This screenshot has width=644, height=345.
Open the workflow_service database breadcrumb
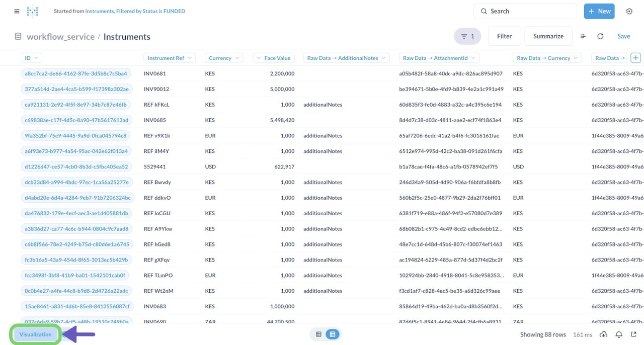point(60,36)
